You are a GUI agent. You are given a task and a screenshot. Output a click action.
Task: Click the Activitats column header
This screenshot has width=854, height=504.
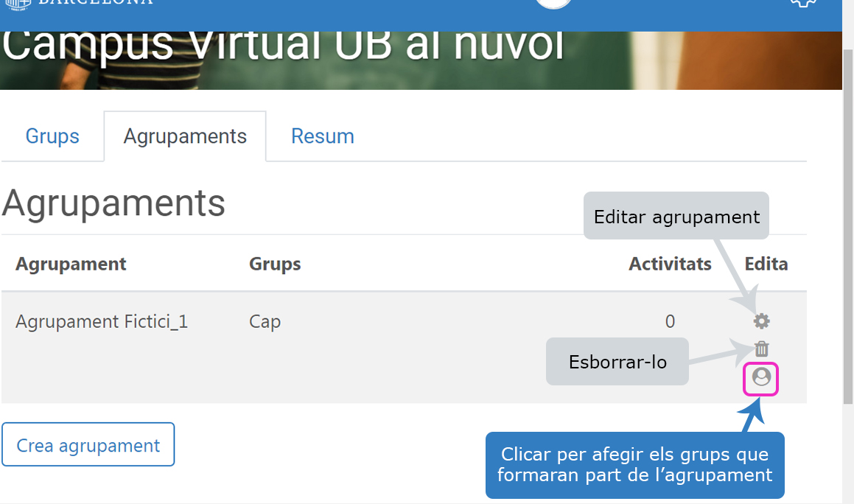click(670, 264)
